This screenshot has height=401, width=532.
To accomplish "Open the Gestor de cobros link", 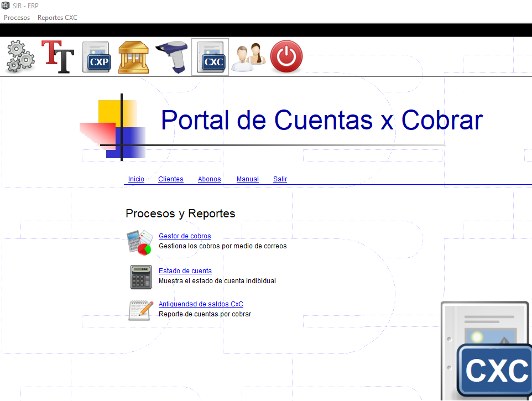I will (x=185, y=236).
